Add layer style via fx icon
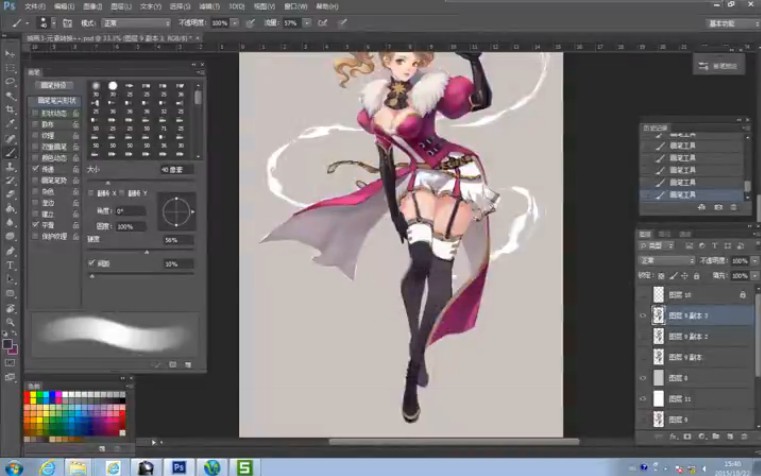761x476 pixels. click(x=673, y=437)
